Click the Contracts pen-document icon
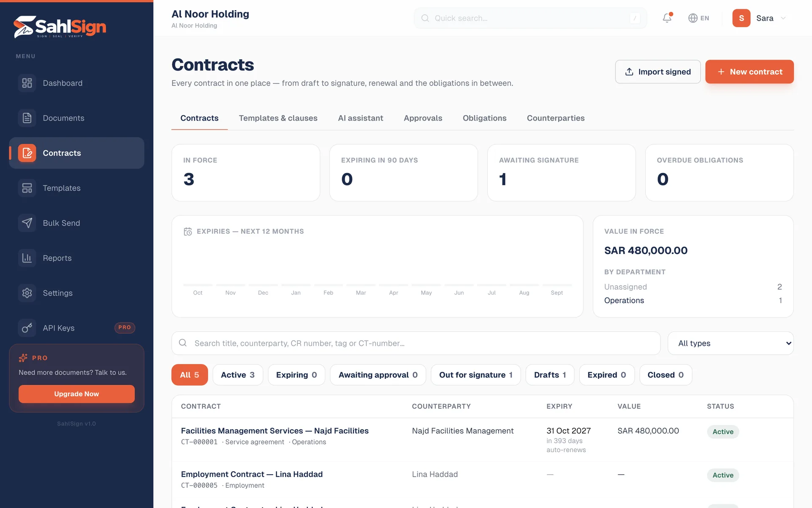The image size is (812, 508). tap(27, 153)
